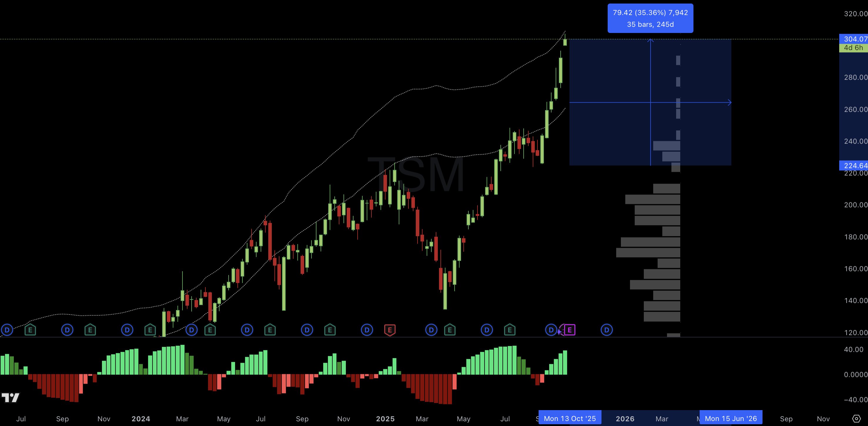Click the leftmost D dividend marker

pyautogui.click(x=7, y=330)
